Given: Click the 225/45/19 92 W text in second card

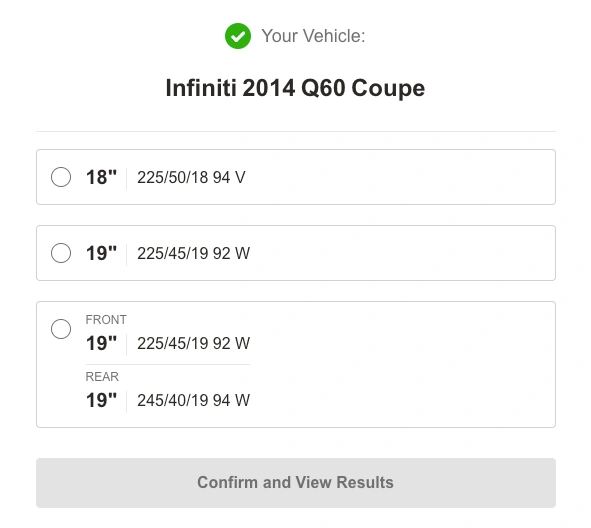Looking at the screenshot, I should (193, 253).
